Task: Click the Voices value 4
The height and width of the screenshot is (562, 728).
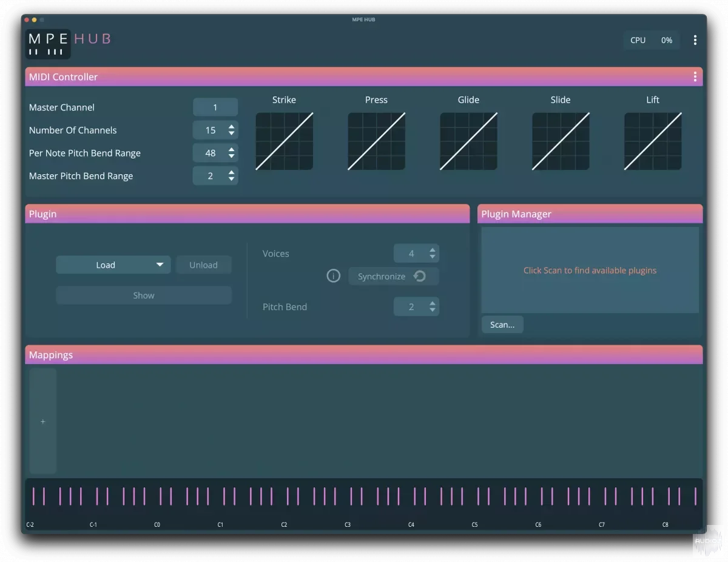Action: (x=411, y=254)
